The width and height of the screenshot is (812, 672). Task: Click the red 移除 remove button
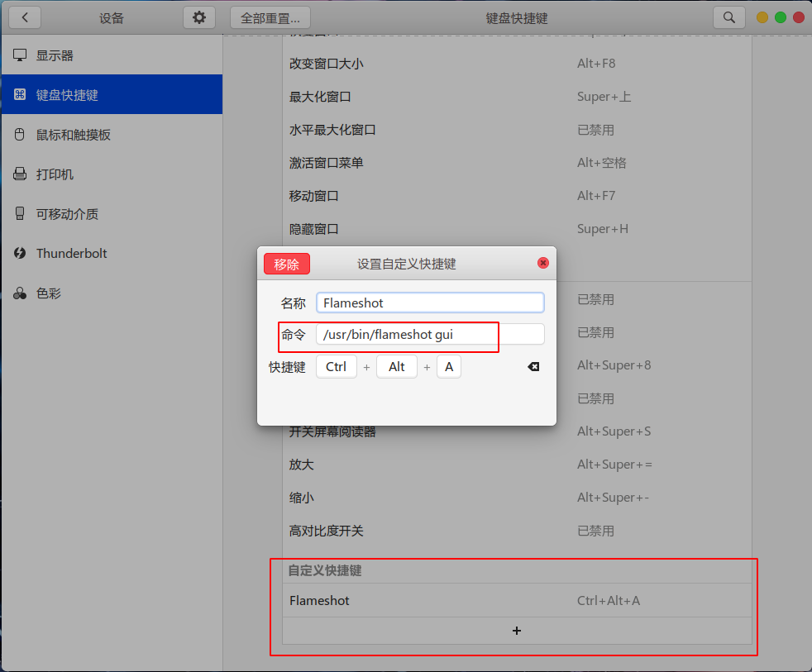pos(287,264)
